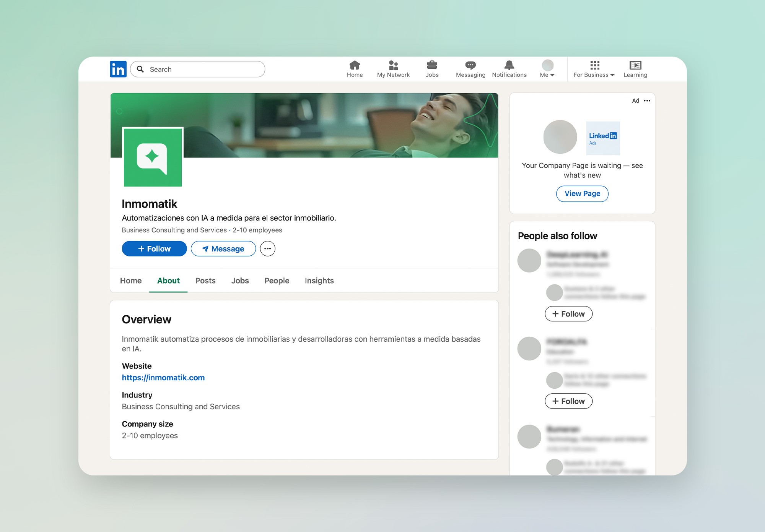
Task: Click the View Page ad button
Action: coord(582,194)
